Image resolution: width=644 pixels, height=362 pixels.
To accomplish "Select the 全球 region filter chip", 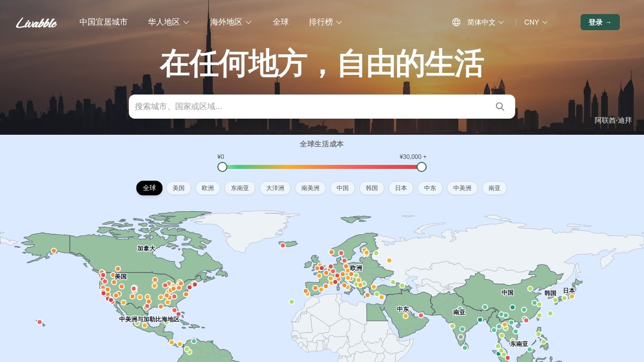I will pyautogui.click(x=149, y=188).
